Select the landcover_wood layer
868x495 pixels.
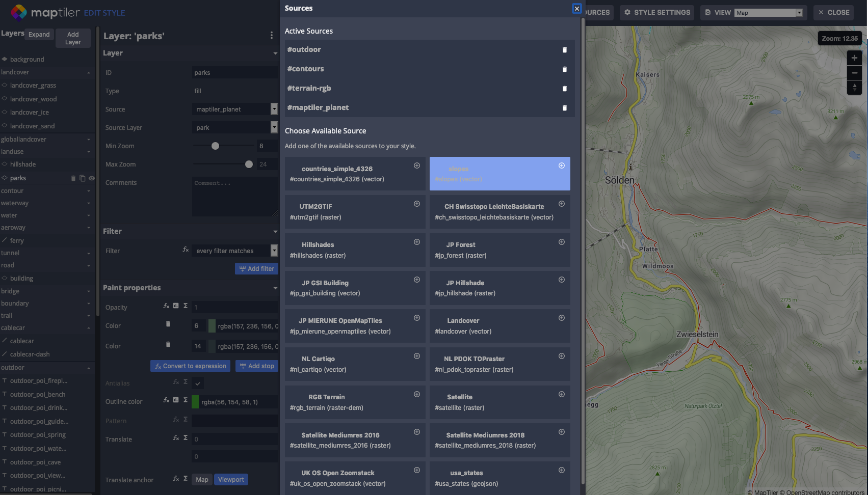[x=34, y=99]
